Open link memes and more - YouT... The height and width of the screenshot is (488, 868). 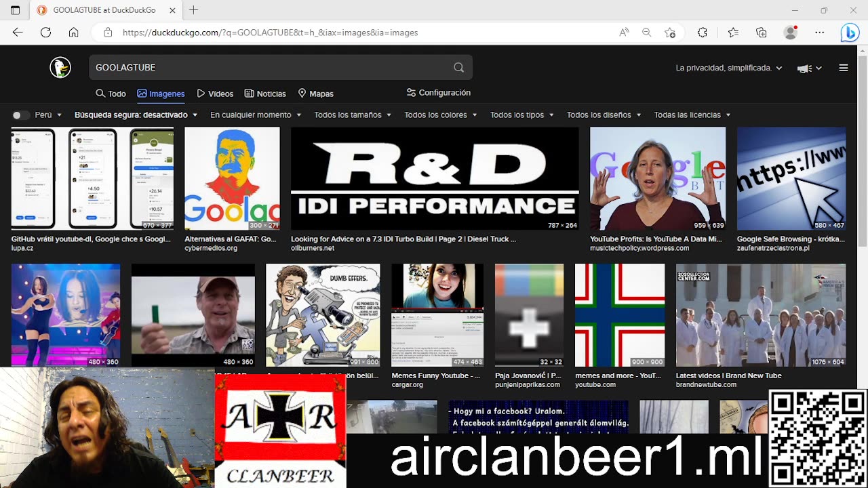pyautogui.click(x=619, y=375)
